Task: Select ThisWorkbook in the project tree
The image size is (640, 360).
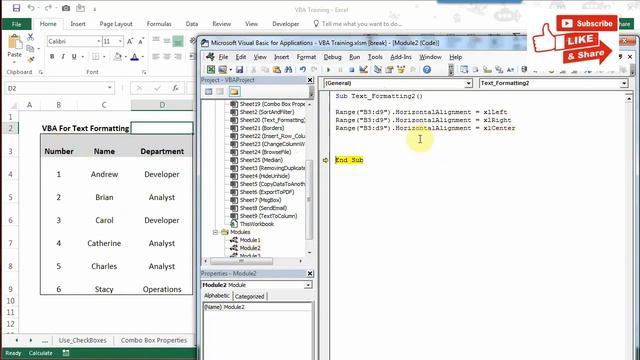Action: pyautogui.click(x=256, y=224)
